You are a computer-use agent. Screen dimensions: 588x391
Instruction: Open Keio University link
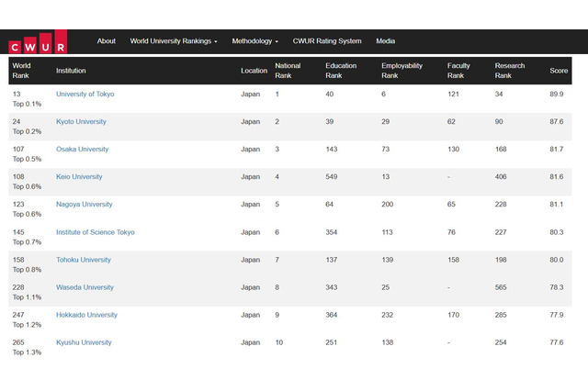tap(79, 177)
